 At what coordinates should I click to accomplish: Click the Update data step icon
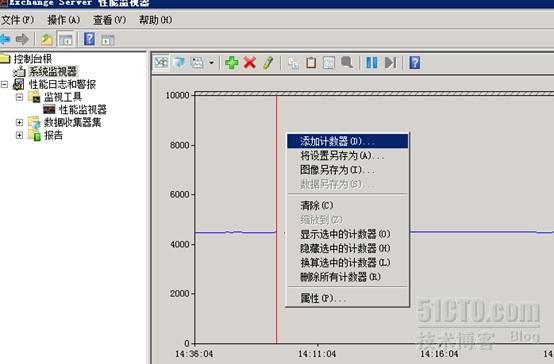point(390,63)
